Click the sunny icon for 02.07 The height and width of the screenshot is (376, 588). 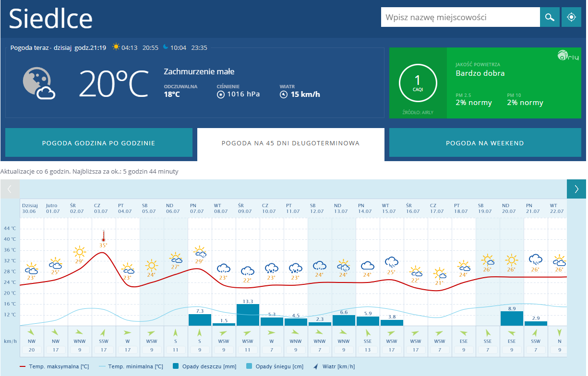[79, 252]
